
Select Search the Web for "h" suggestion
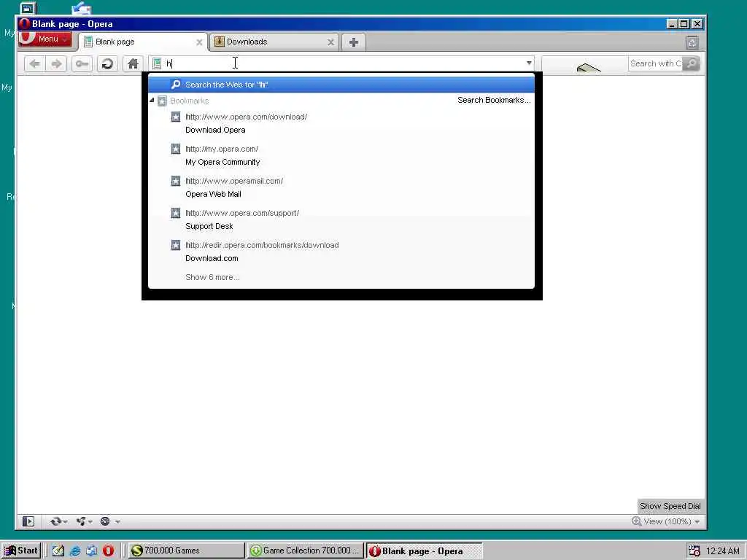click(x=341, y=85)
